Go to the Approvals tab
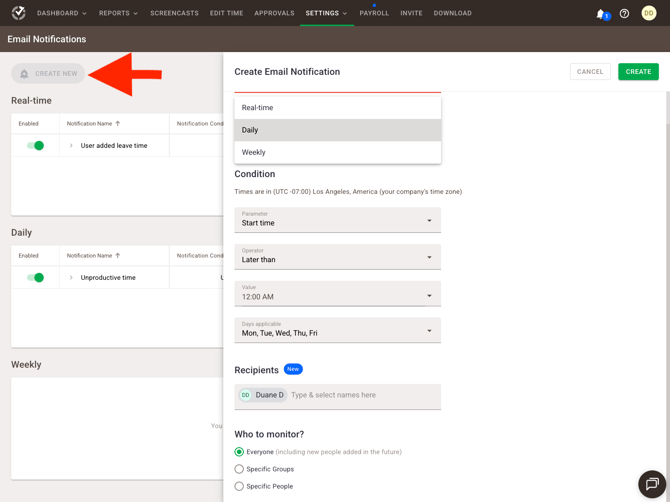670x502 pixels. coord(274,13)
